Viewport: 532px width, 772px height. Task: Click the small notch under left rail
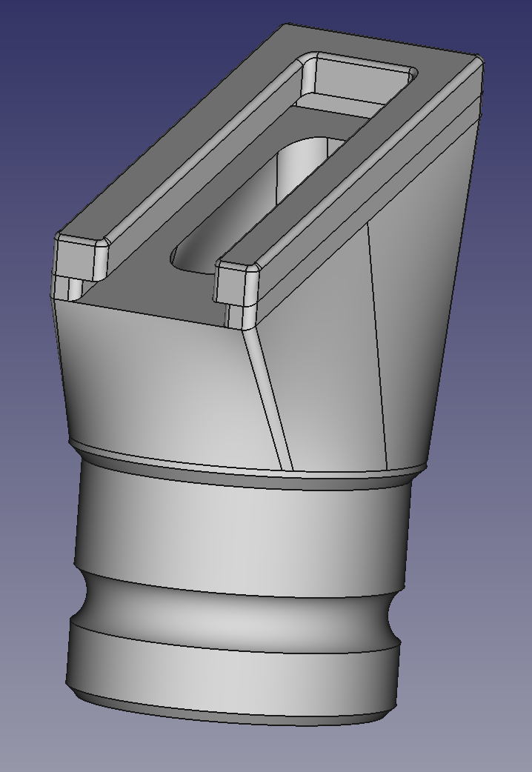tap(69, 289)
